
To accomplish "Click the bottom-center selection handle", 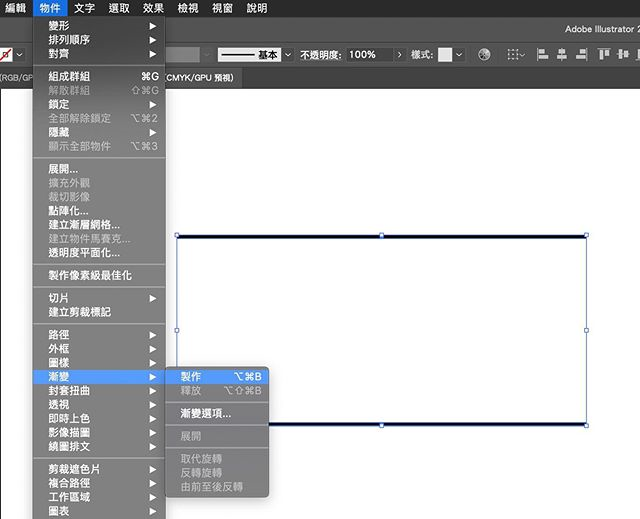I will pyautogui.click(x=382, y=425).
